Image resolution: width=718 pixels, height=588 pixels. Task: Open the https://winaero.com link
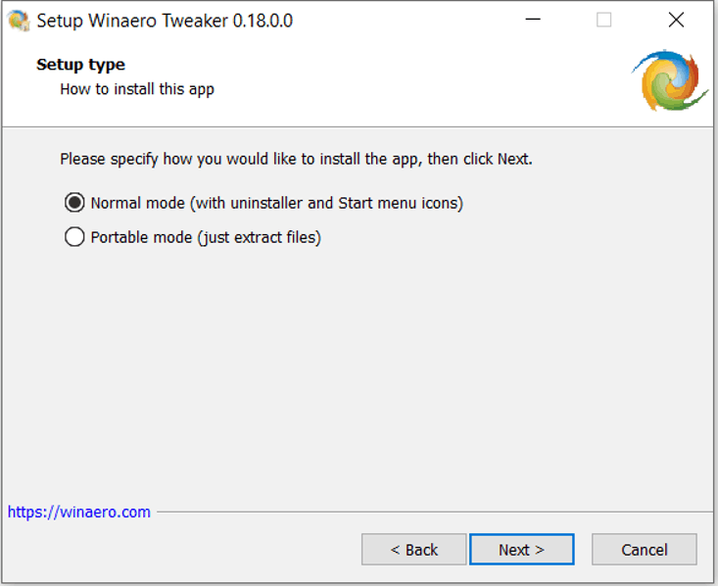78,512
